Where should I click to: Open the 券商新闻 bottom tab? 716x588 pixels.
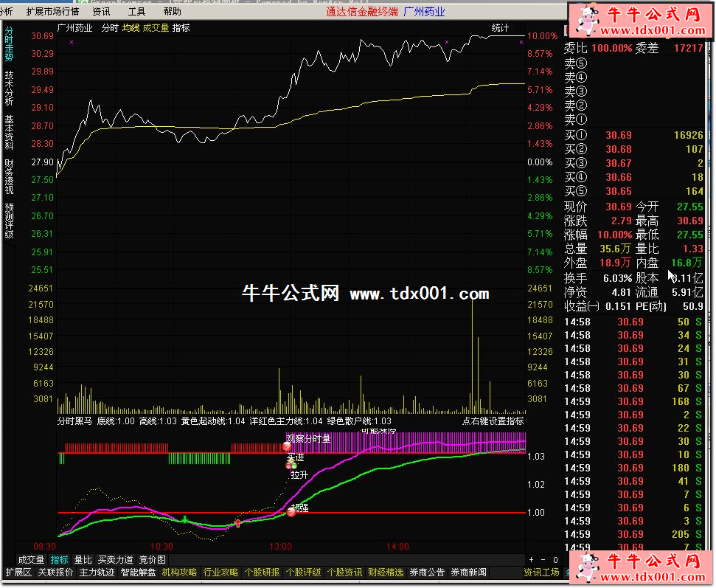pyautogui.click(x=468, y=573)
